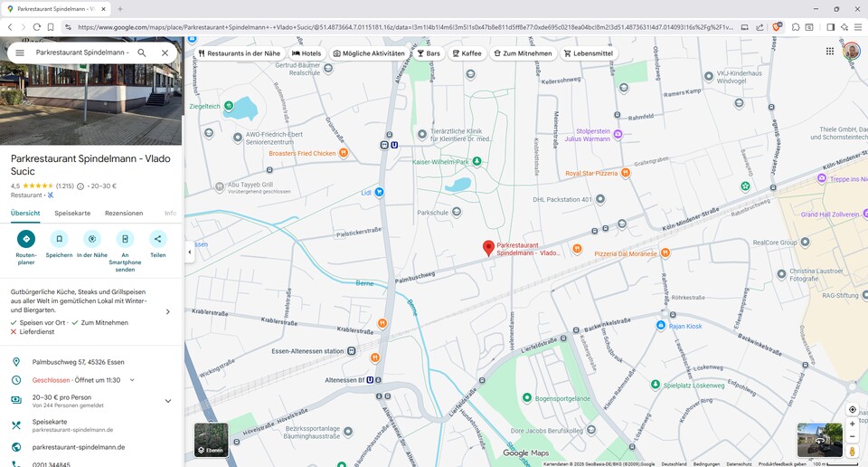Click the Restaurants in der Nähe chip
The image size is (868, 467).
tap(239, 53)
